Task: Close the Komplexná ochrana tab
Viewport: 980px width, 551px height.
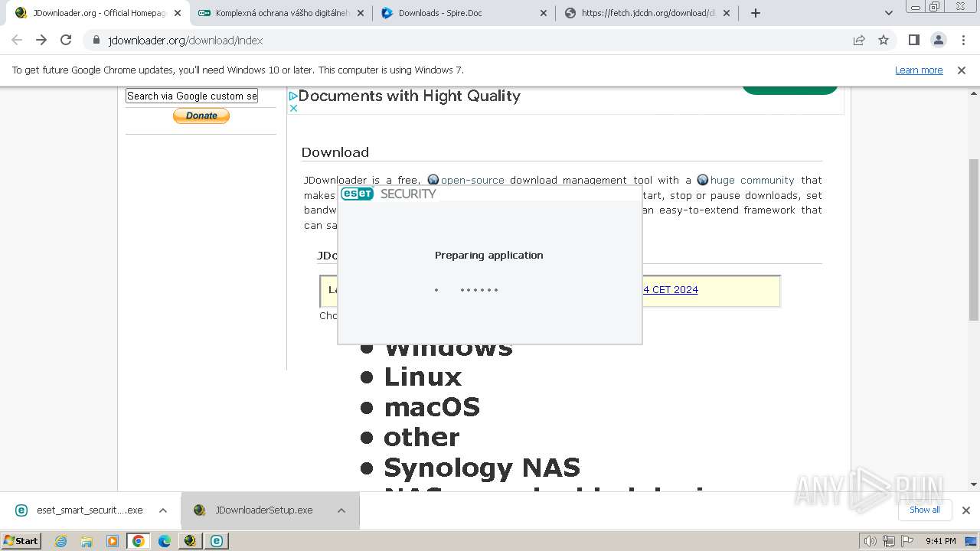Action: click(x=361, y=13)
